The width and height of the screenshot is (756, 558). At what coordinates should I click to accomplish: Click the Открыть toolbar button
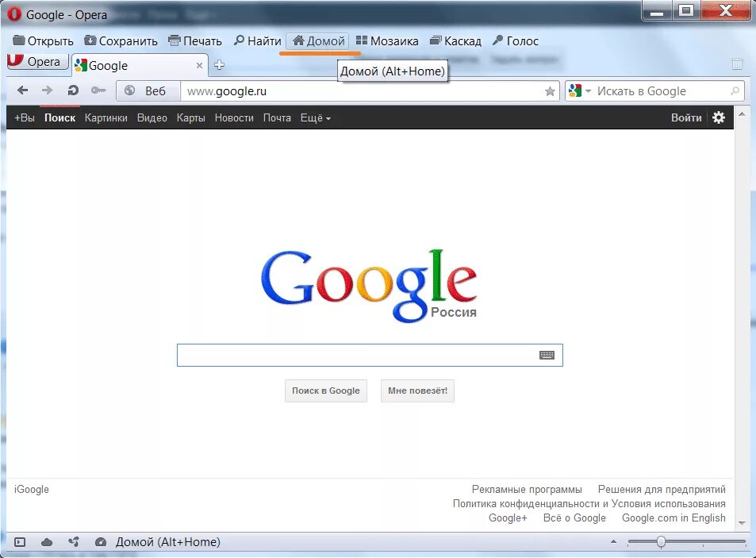pos(43,41)
